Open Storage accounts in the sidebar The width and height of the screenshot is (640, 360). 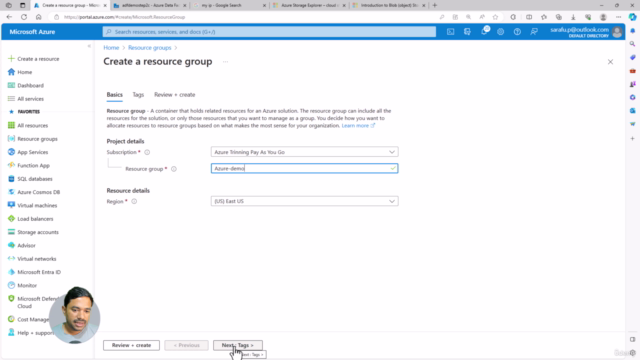[38, 232]
